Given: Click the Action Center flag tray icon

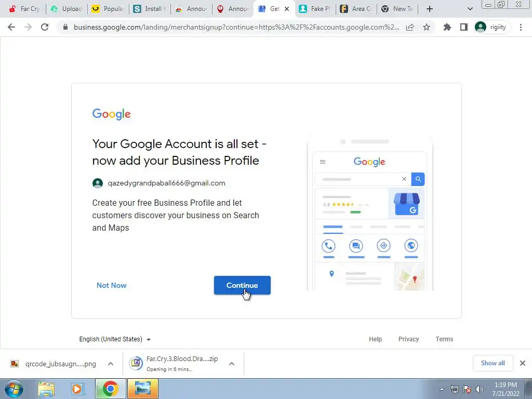Looking at the screenshot, I should 467,389.
